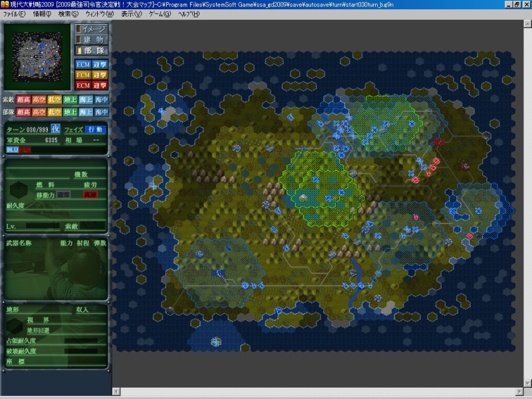Click the vertical scrollbar down arrow
The width and height of the screenshot is (532, 399).
527,384
